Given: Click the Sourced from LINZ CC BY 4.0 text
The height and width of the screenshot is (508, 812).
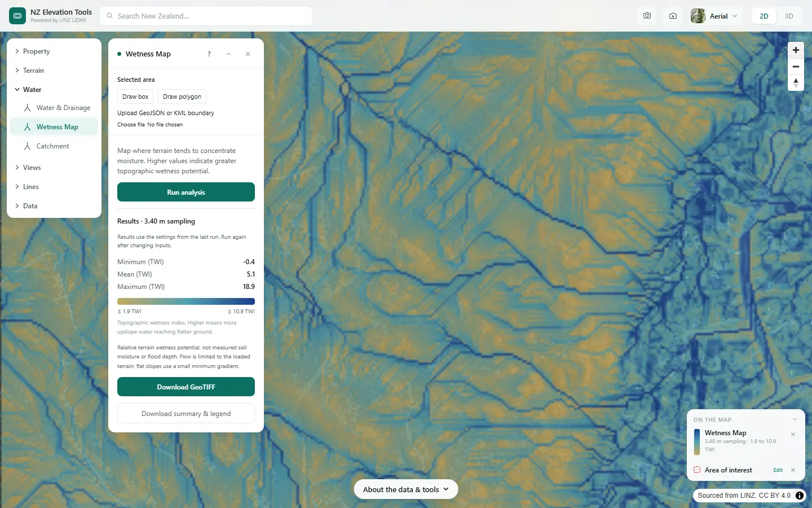Looking at the screenshot, I should coord(744,496).
